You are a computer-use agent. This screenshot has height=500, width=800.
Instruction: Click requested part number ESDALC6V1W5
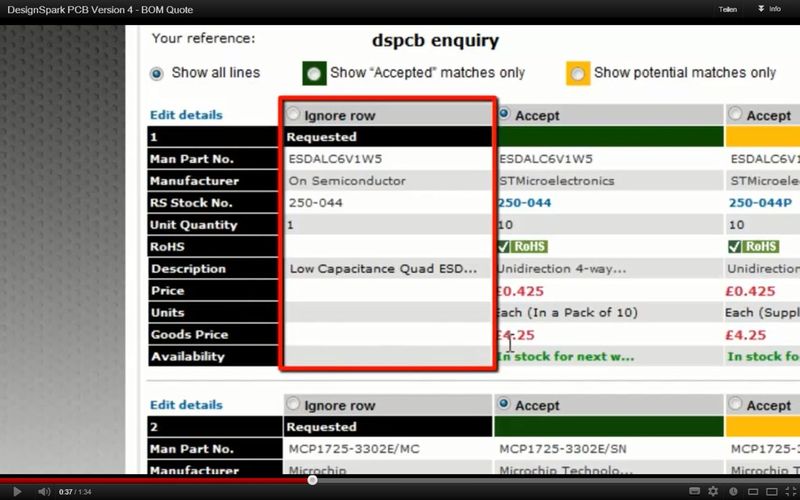pyautogui.click(x=335, y=159)
